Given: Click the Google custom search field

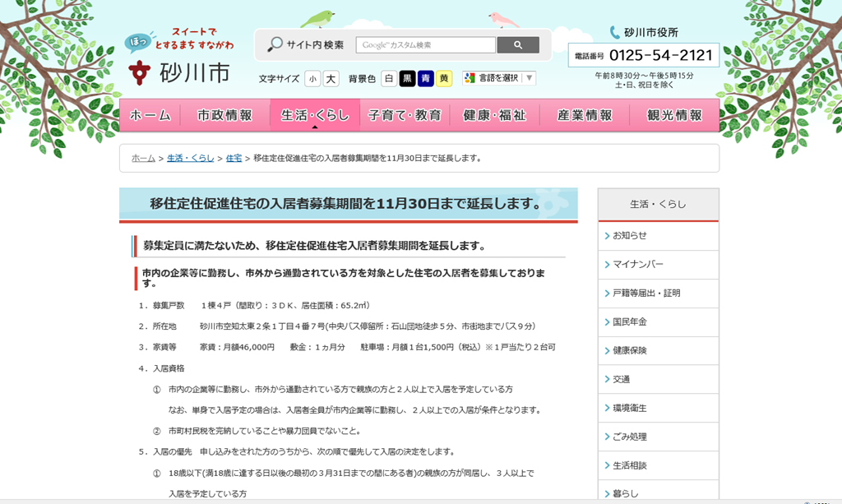Looking at the screenshot, I should click(x=425, y=45).
